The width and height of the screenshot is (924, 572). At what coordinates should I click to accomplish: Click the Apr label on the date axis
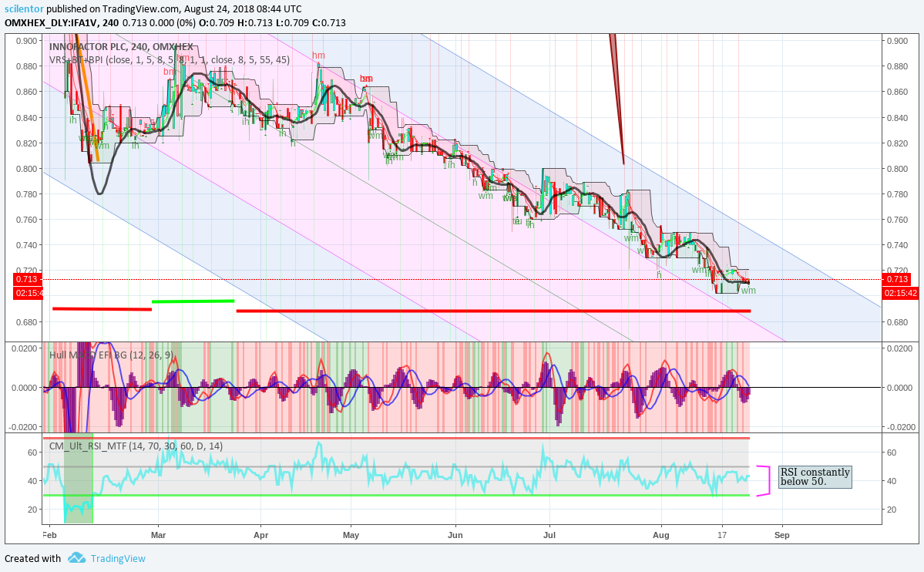(x=260, y=535)
